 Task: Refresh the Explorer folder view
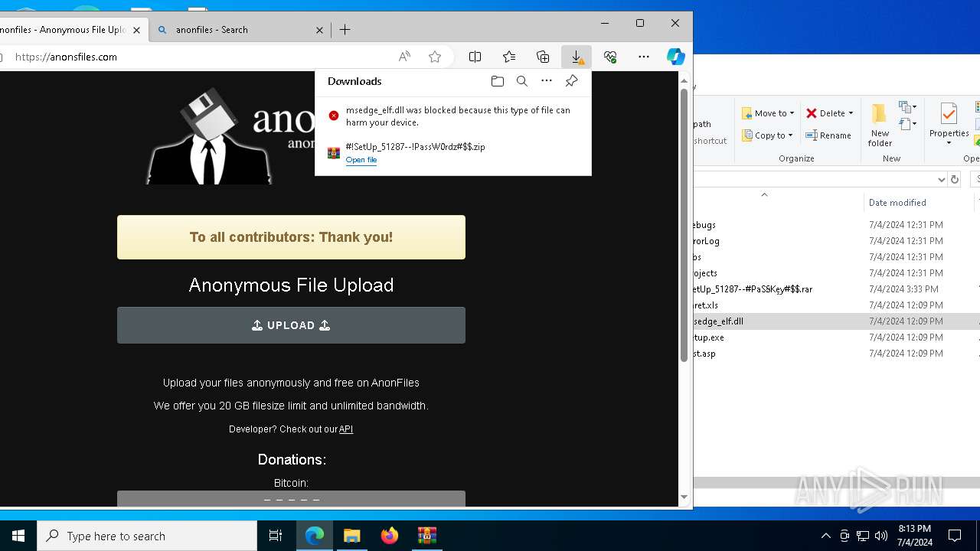954,179
